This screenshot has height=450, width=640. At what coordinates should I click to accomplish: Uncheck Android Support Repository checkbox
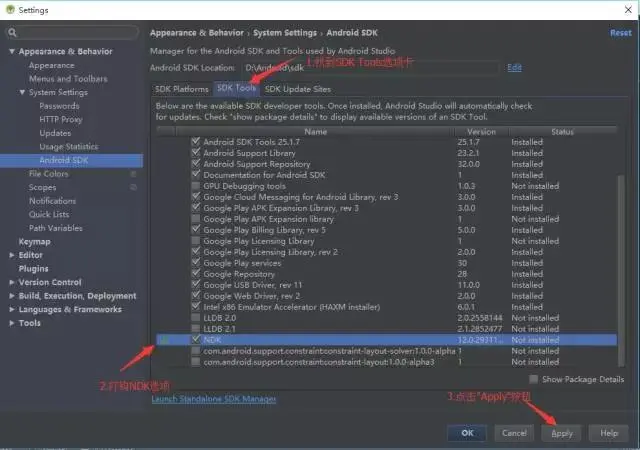coord(196,164)
